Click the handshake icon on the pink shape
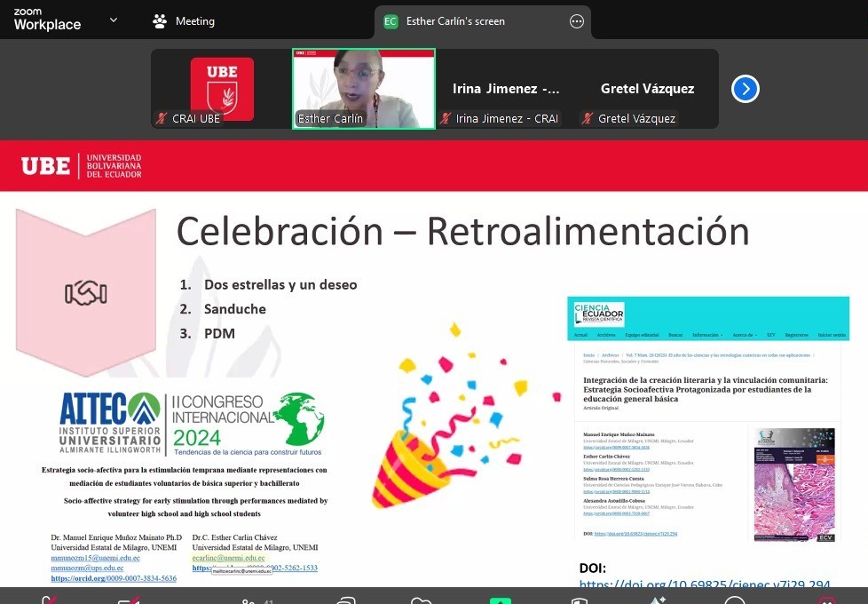868x604 pixels. pos(86,292)
